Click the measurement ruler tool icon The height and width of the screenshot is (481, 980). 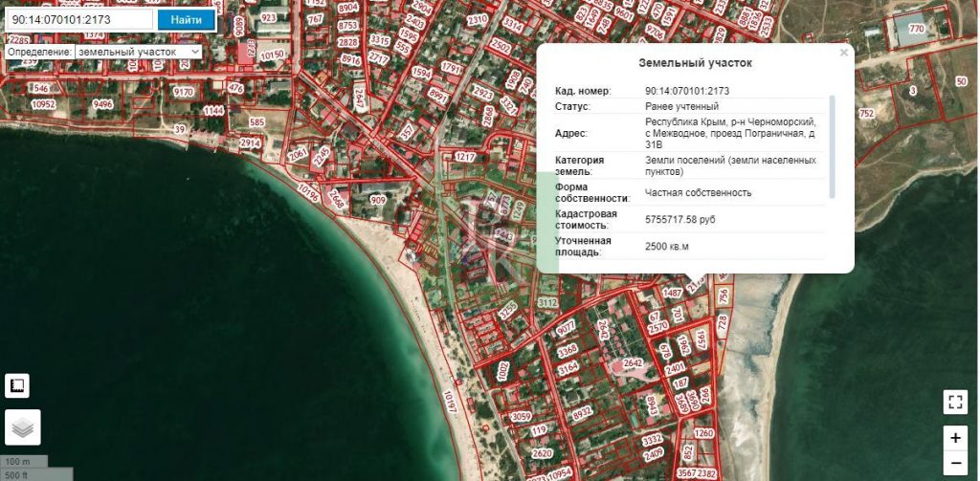(16, 385)
